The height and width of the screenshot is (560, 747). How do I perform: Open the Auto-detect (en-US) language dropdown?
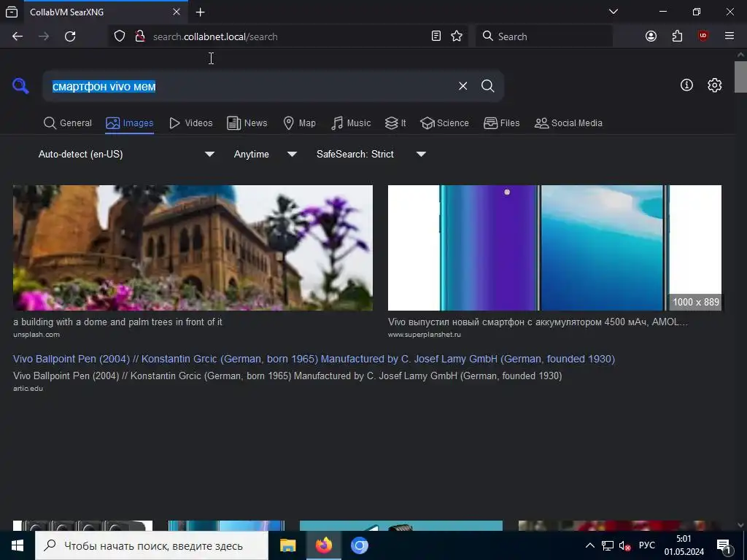pyautogui.click(x=126, y=155)
